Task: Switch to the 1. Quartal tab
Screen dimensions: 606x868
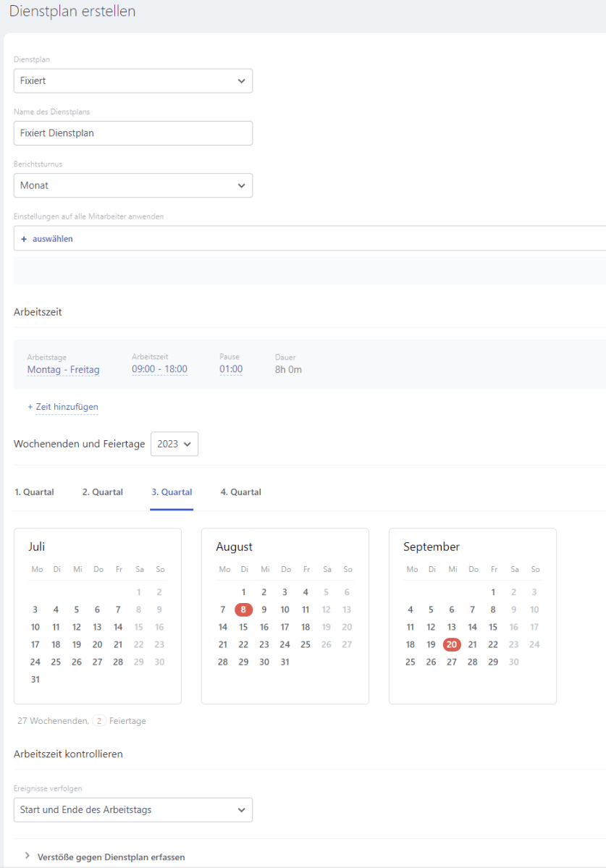Action: [34, 492]
